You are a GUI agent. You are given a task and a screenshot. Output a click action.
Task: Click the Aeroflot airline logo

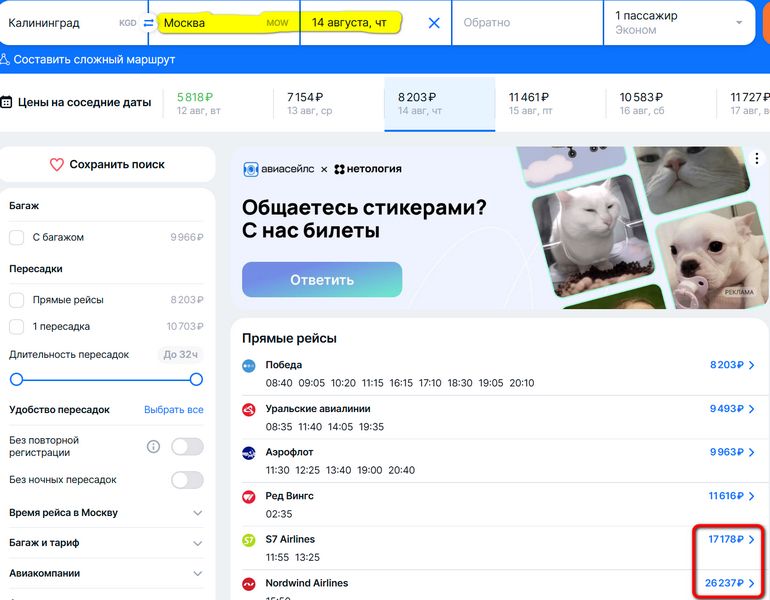pyautogui.click(x=249, y=453)
